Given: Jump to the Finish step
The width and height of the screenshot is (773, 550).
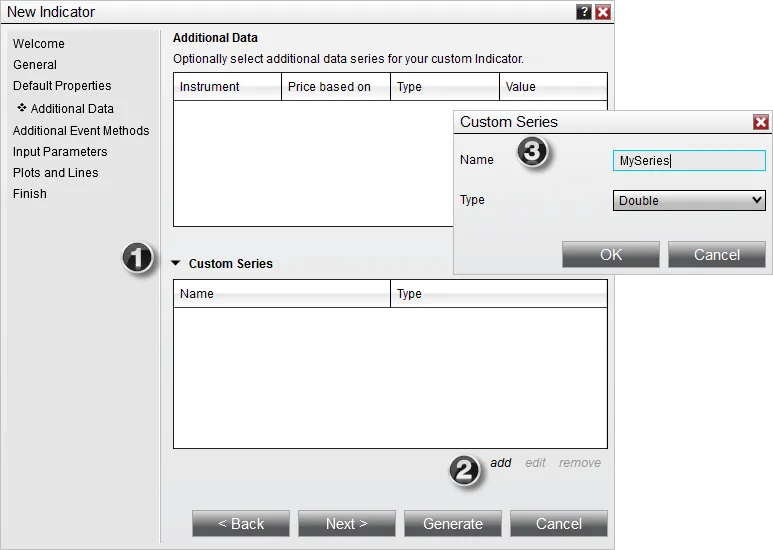Looking at the screenshot, I should point(30,194).
